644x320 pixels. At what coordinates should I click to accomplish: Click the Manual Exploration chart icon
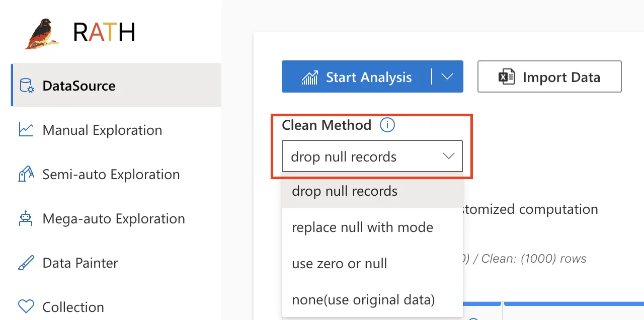[26, 130]
